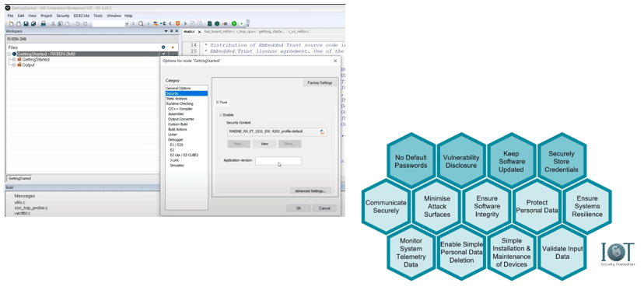
Task: Expand the Output folder tree node
Action: click(x=13, y=65)
